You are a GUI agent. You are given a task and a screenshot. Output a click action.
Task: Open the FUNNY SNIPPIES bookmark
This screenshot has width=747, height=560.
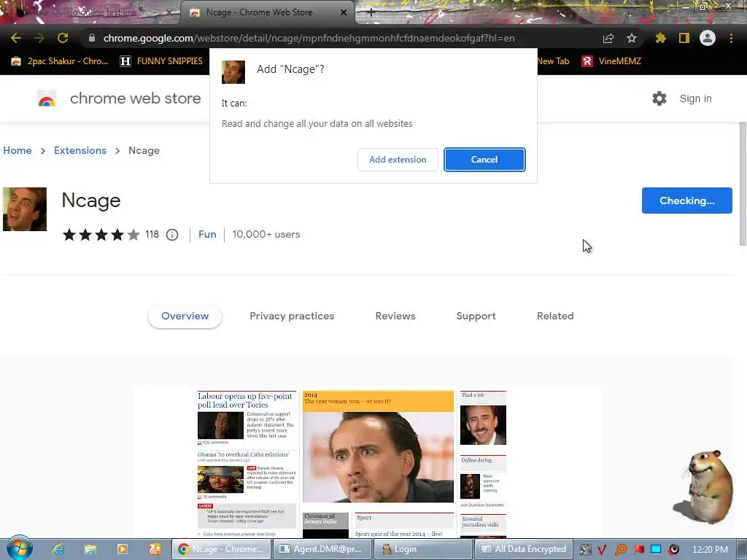tap(161, 61)
